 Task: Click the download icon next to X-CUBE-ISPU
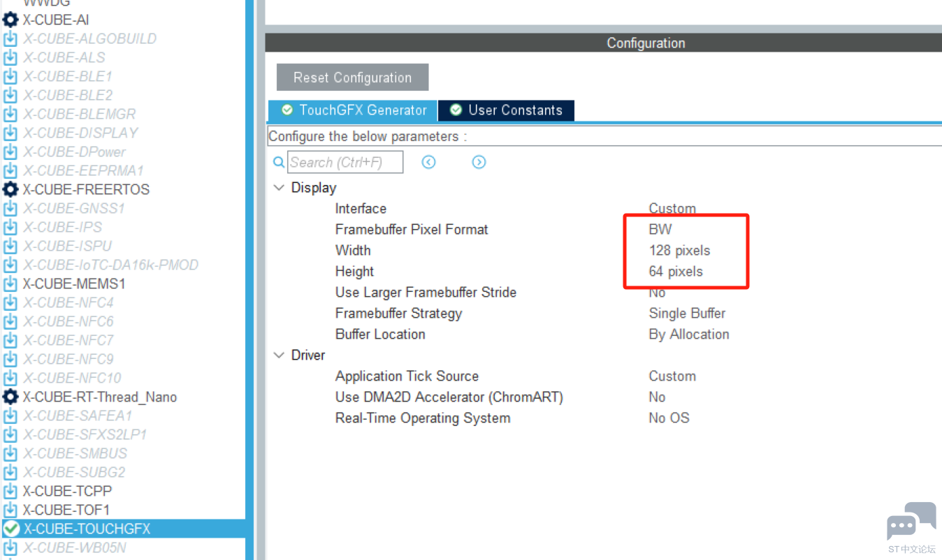(10, 246)
